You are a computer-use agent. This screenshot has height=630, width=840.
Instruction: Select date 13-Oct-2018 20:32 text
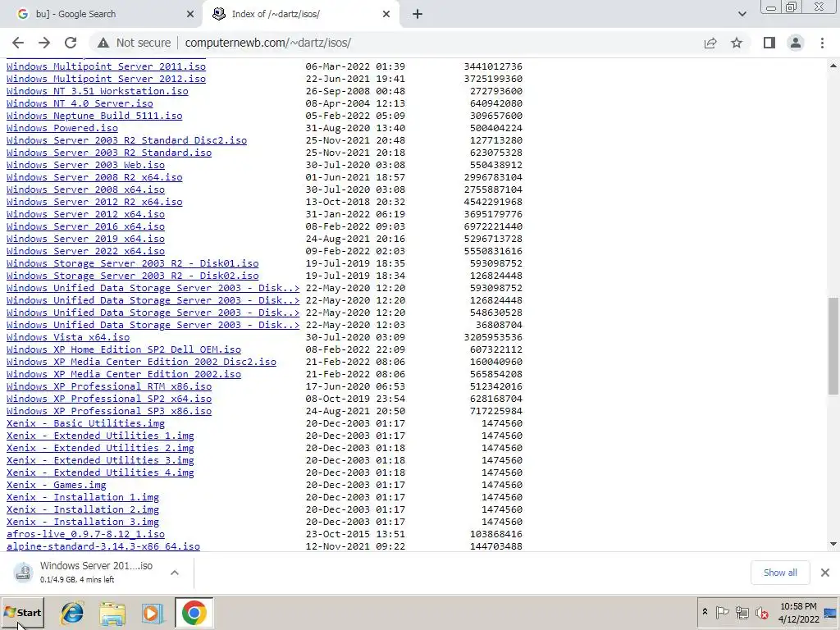(x=355, y=202)
